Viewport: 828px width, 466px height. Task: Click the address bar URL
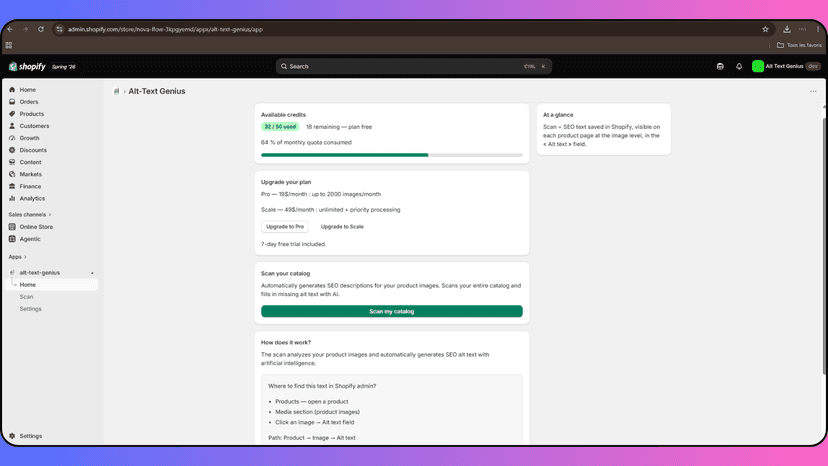coord(165,29)
